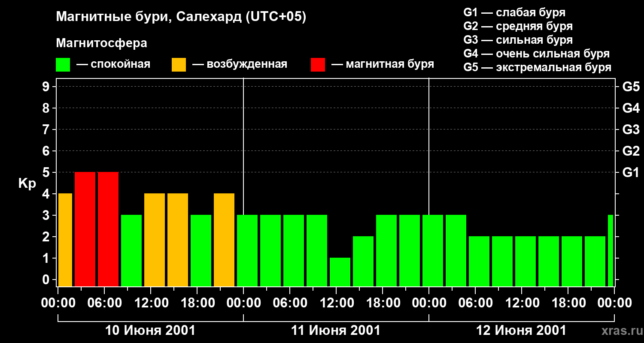Image resolution: width=644 pixels, height=343 pixels.
Task: Click the orange Kp 4 bar starting 12:00, 10 Июня
Action: pyautogui.click(x=155, y=240)
